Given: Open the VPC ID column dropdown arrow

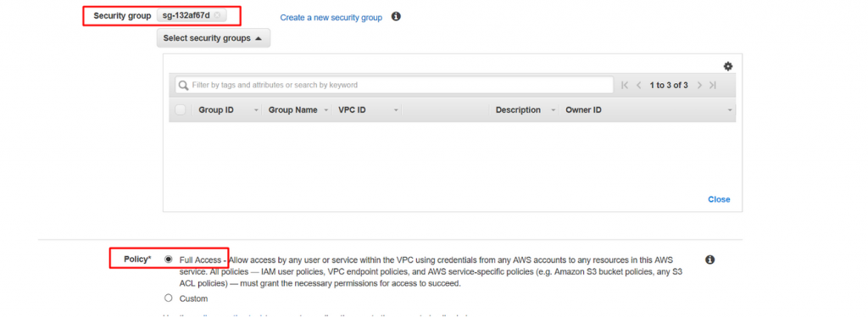Looking at the screenshot, I should [x=396, y=110].
